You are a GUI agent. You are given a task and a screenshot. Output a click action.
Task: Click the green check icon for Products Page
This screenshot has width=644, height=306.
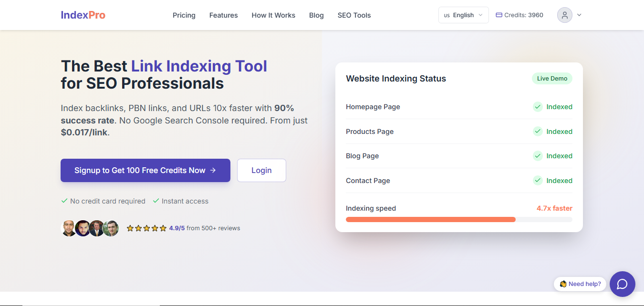coord(538,131)
